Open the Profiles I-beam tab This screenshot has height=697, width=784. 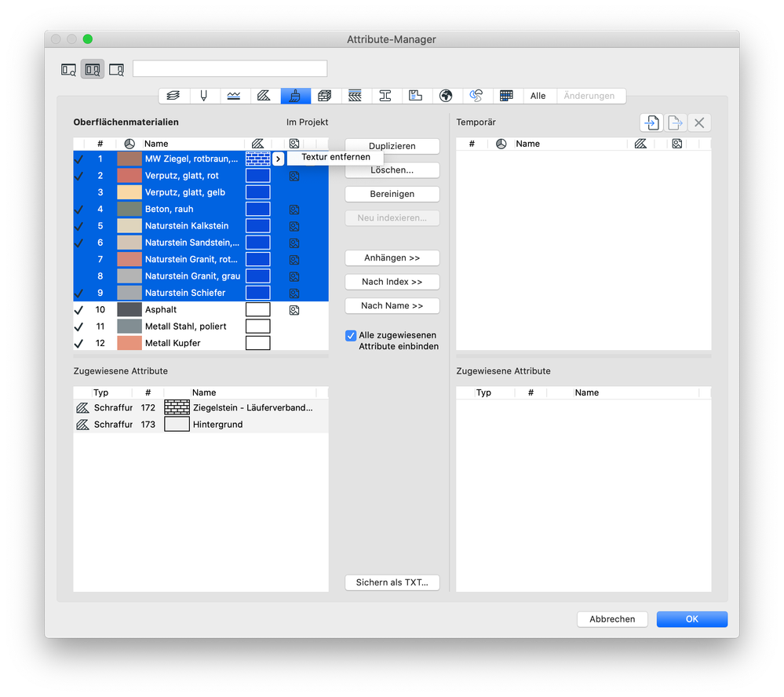pos(385,96)
